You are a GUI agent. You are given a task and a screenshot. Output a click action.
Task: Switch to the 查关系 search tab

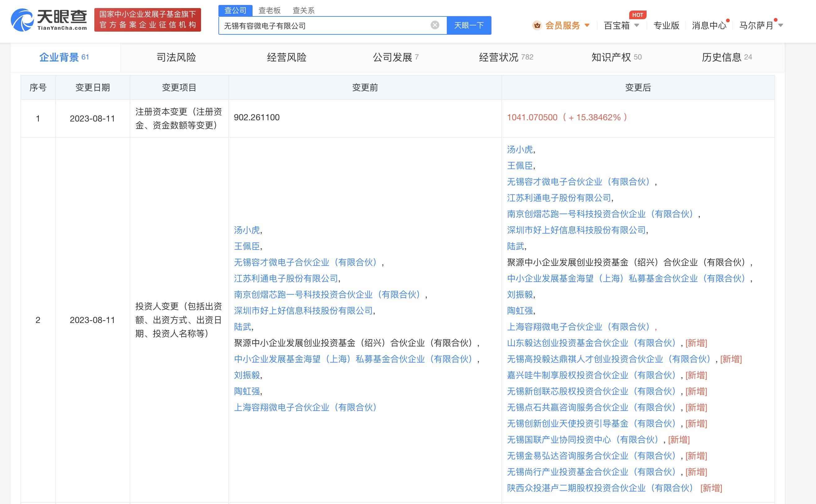pyautogui.click(x=303, y=10)
